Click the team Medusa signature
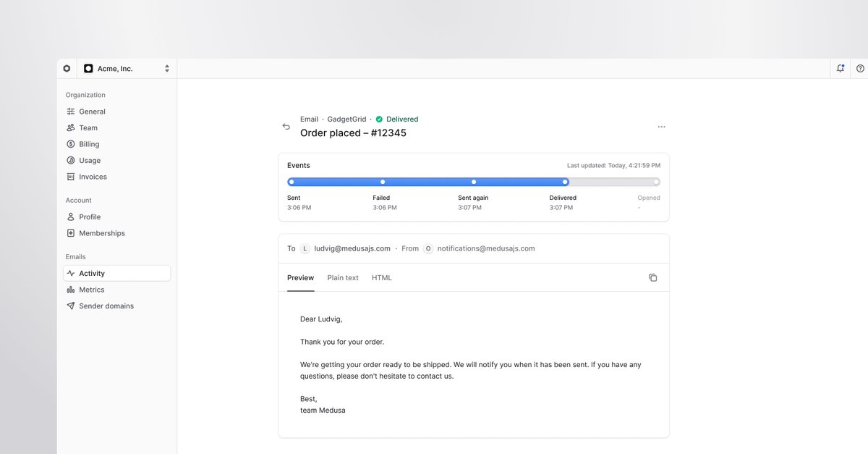This screenshot has width=868, height=454. coord(323,411)
